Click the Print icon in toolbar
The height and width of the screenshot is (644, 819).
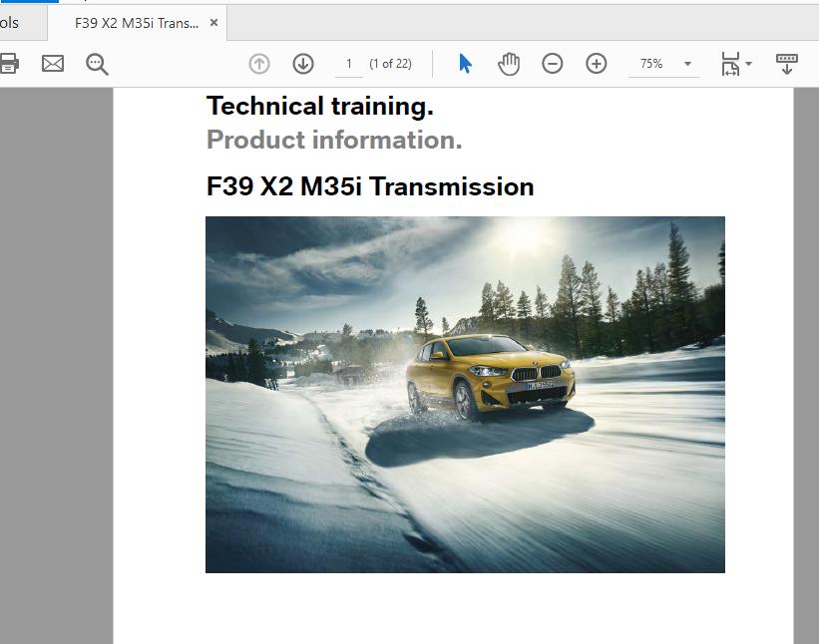(x=9, y=64)
